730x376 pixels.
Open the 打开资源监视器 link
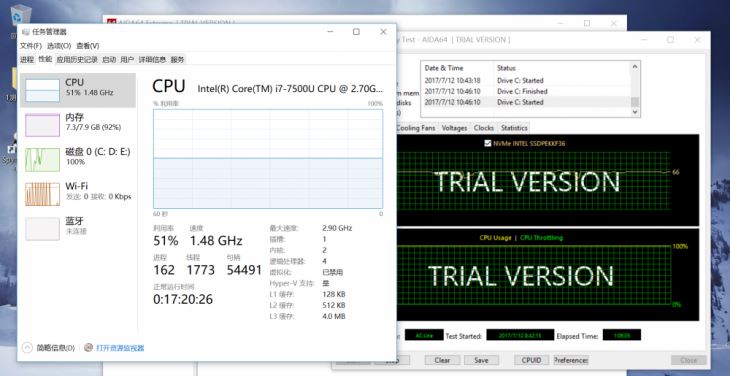120,348
